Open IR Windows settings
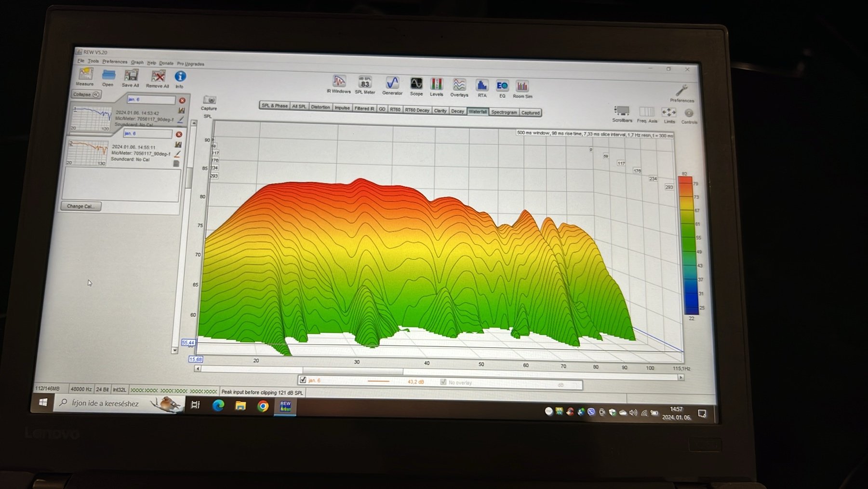 [x=339, y=83]
